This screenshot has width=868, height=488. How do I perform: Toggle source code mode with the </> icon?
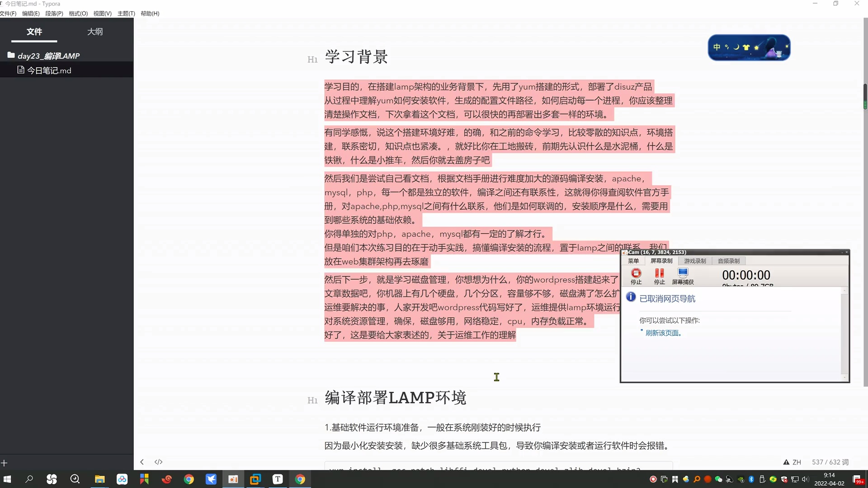coord(158,461)
